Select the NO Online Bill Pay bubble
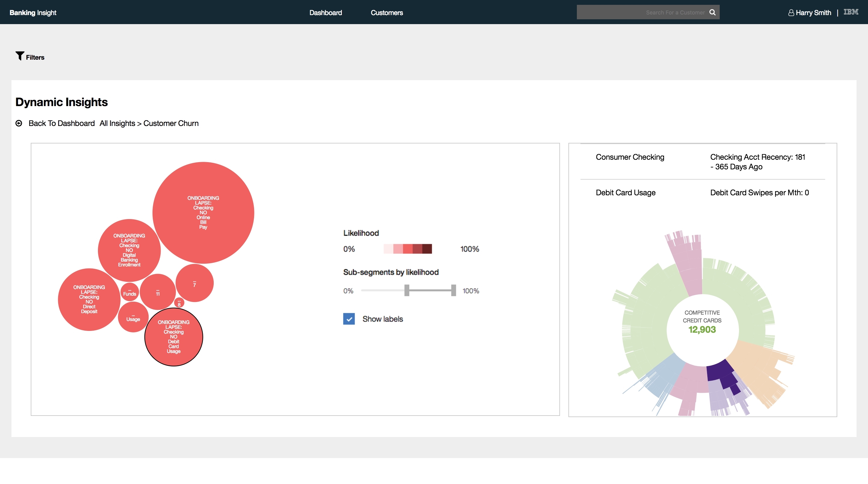This screenshot has height=484, width=868. [x=203, y=213]
